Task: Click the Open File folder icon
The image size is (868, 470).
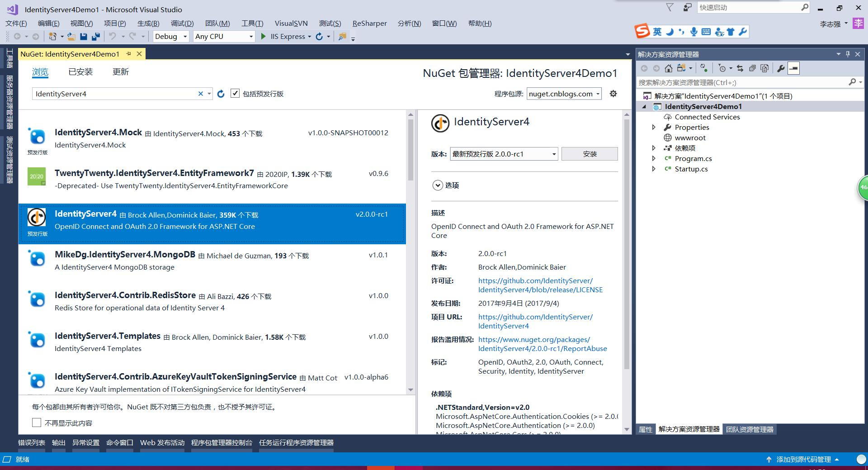Action: (x=71, y=36)
